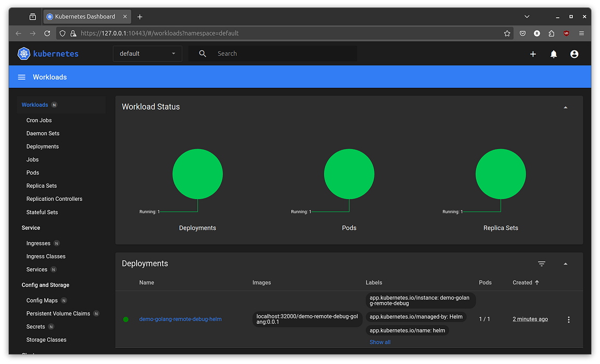The height and width of the screenshot is (364, 600).
Task: Select the Kubernetes Dashboard browser tab
Action: pyautogui.click(x=83, y=16)
